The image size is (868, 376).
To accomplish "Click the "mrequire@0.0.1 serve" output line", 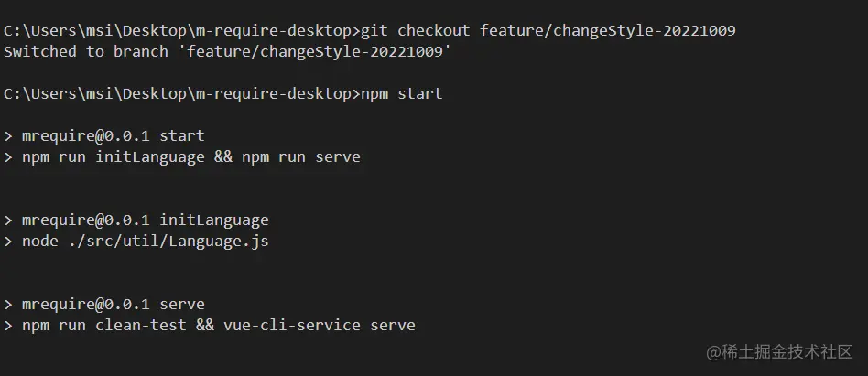I will [114, 304].
